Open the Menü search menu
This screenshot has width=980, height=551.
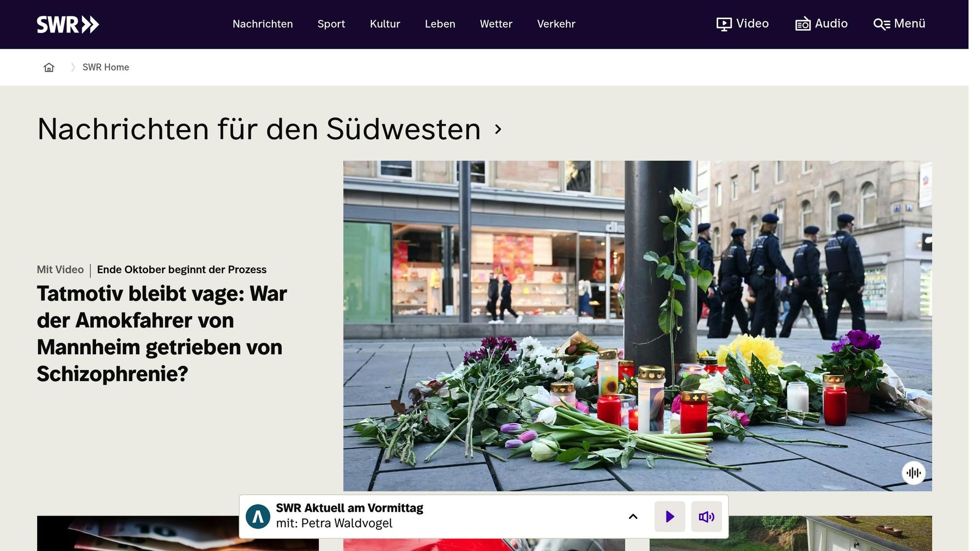(899, 24)
